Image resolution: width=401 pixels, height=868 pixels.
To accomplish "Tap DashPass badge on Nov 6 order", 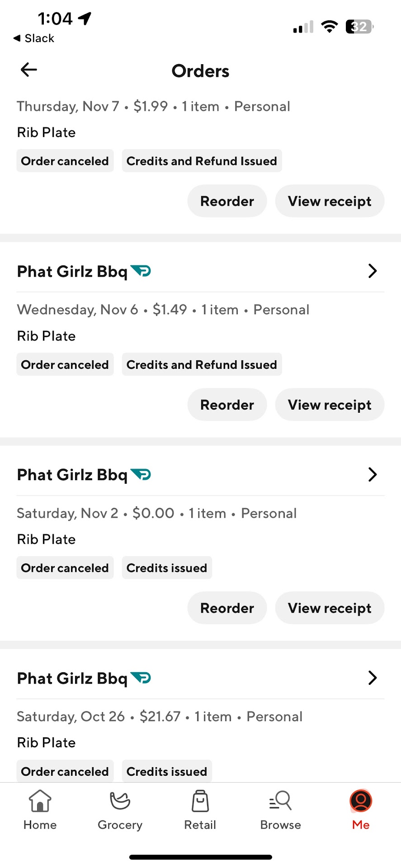I will coord(141,271).
